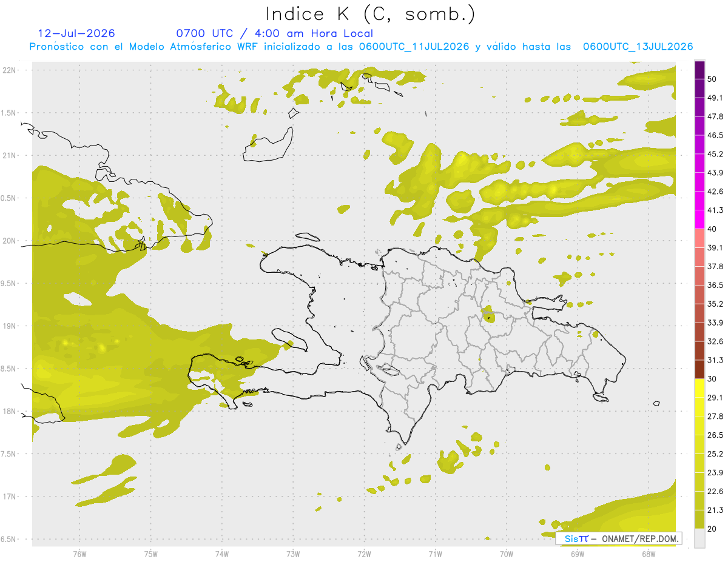Click the "37.8" colorbar value

[715, 266]
